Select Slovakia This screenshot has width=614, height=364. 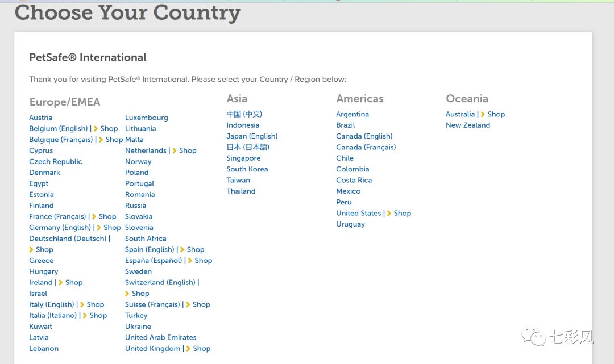pos(139,216)
